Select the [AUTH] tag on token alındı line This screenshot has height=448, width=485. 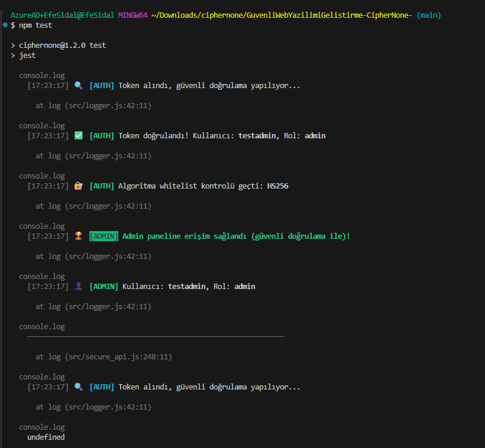click(x=102, y=85)
